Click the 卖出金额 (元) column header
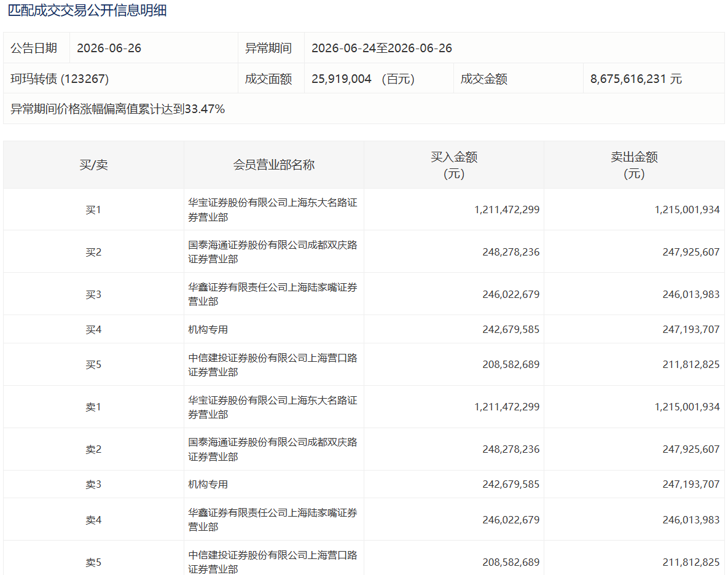The image size is (728, 575). (x=634, y=165)
